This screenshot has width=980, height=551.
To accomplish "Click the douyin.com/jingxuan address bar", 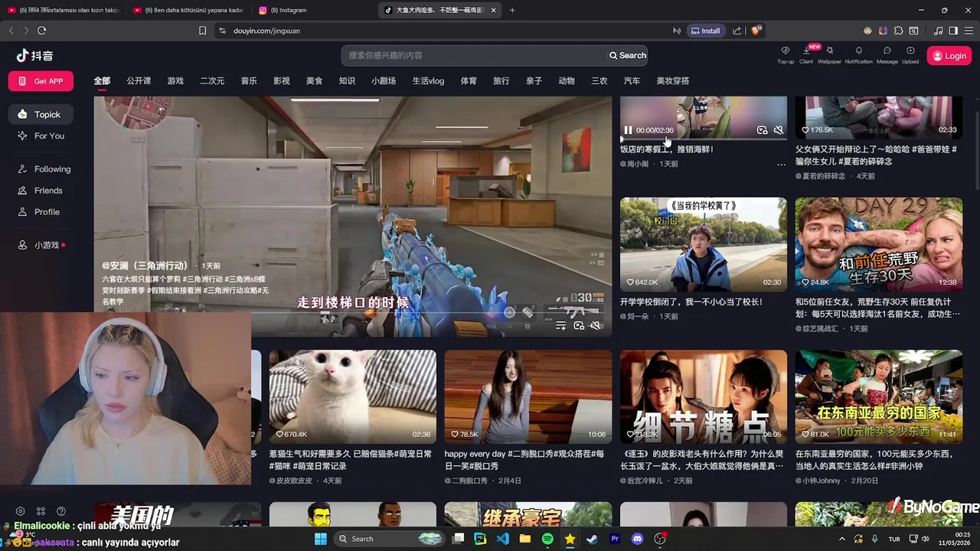I will (444, 31).
